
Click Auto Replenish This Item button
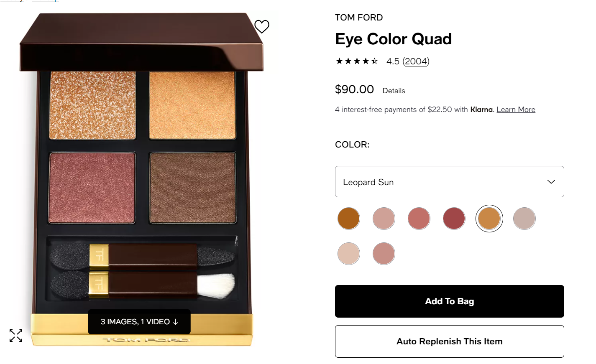click(x=449, y=341)
